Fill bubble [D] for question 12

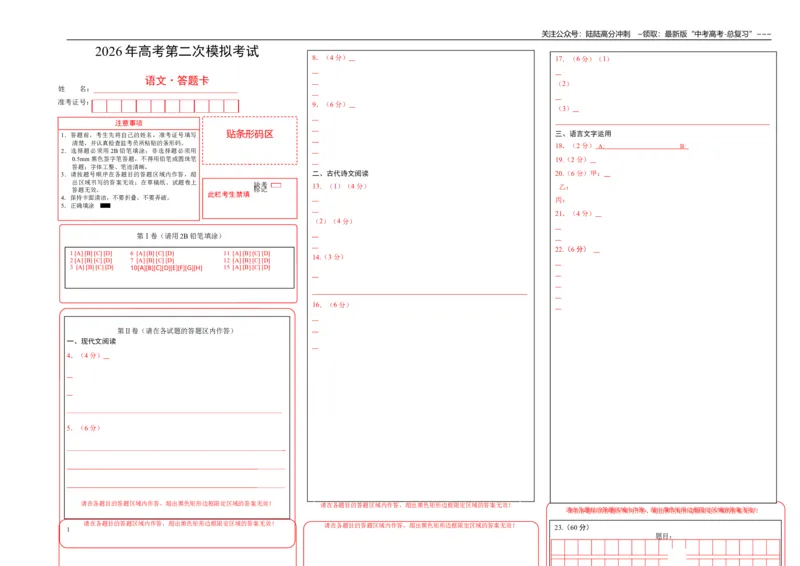(x=266, y=260)
